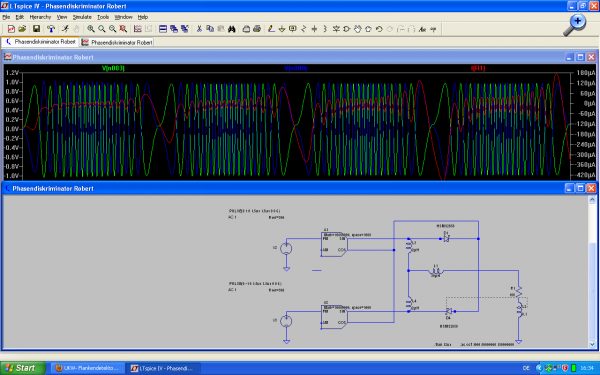
Task: Click the system tray clock
Action: click(587, 368)
